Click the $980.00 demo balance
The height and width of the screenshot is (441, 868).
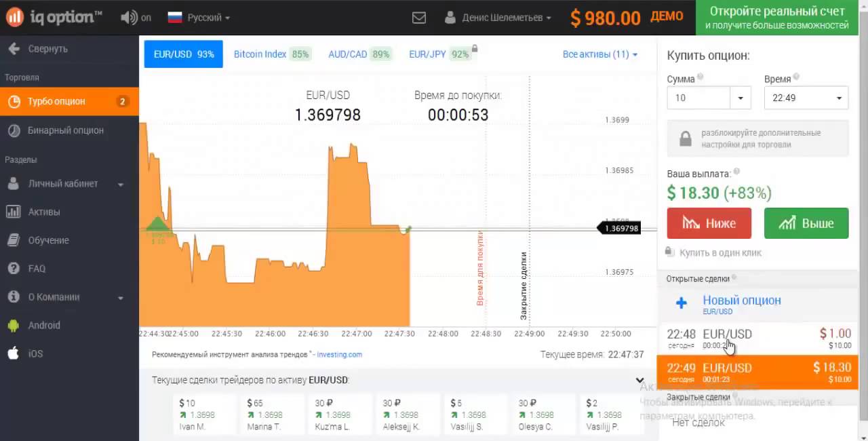click(605, 18)
